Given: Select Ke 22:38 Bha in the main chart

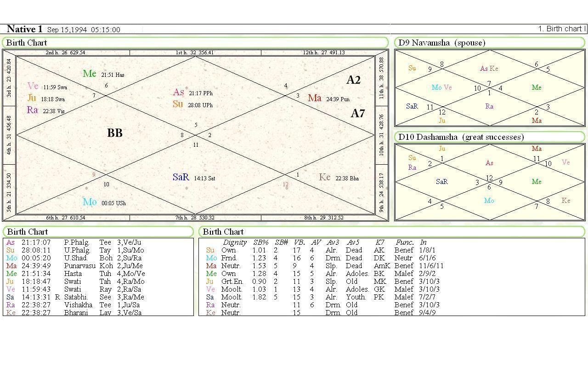Looking at the screenshot, I should pyautogui.click(x=339, y=178).
